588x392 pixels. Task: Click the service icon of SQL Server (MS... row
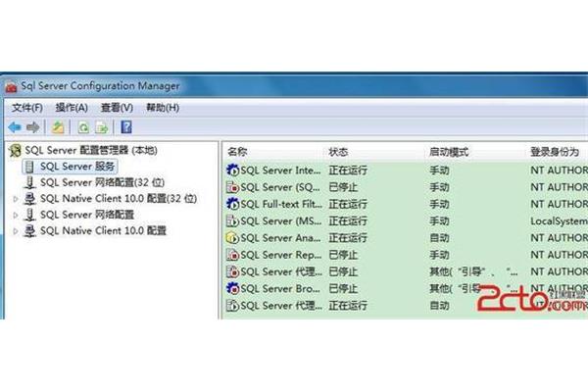[232, 220]
